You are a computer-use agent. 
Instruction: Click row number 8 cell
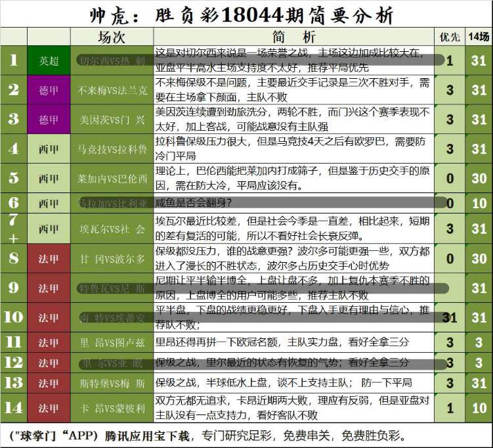(14, 258)
